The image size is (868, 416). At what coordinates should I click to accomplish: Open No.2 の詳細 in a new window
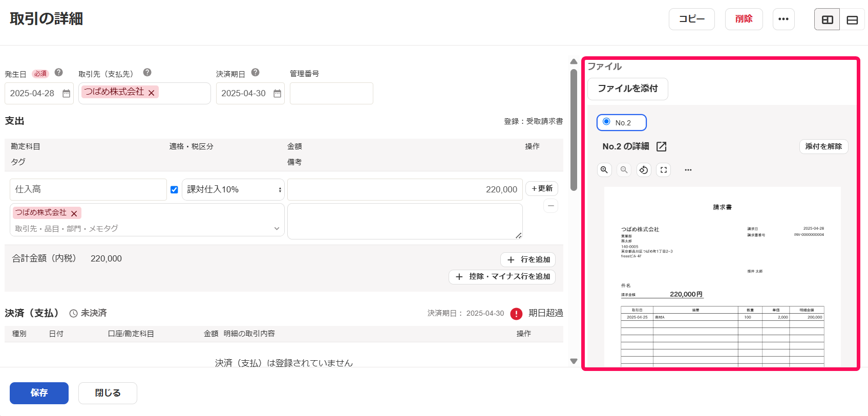click(662, 147)
